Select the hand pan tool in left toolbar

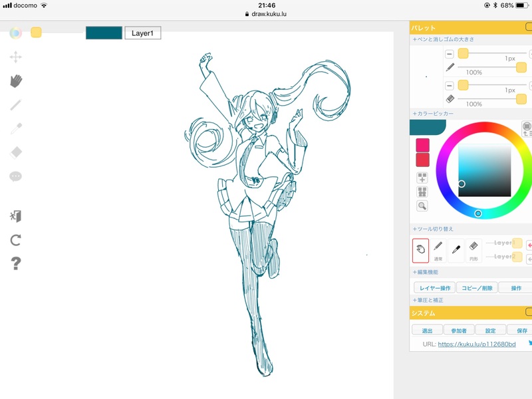pos(16,81)
